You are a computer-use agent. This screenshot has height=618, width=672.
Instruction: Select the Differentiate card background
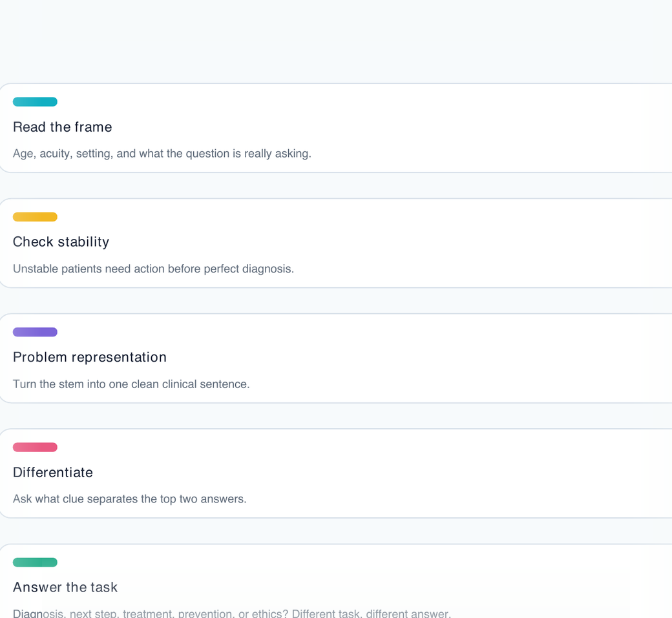click(336, 474)
